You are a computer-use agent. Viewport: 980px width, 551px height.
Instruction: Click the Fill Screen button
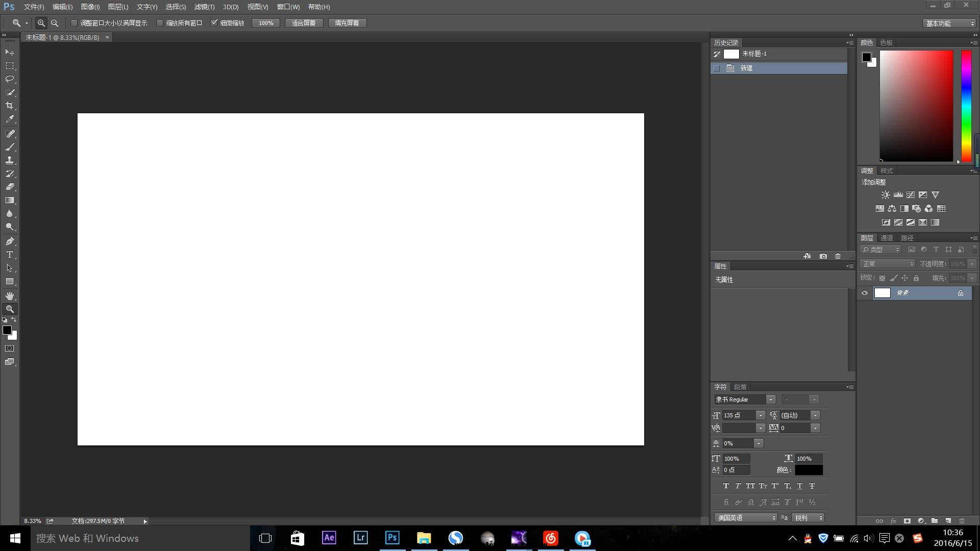(347, 23)
